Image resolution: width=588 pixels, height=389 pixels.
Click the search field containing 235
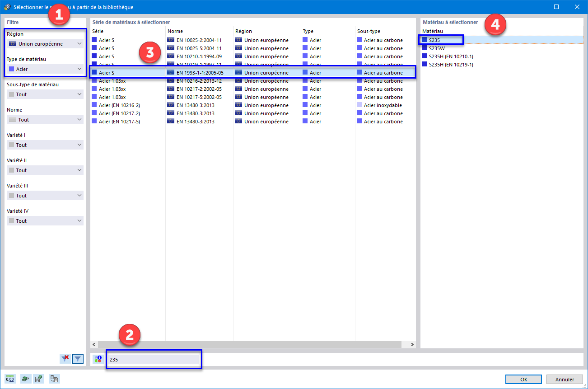pyautogui.click(x=153, y=360)
